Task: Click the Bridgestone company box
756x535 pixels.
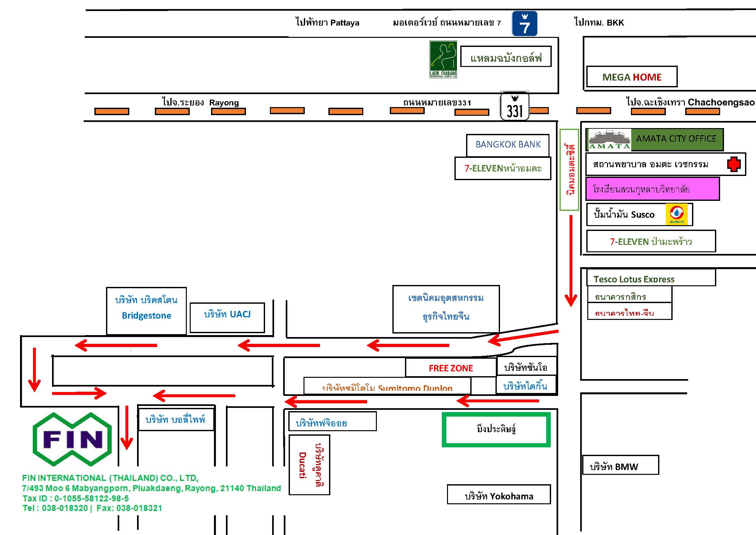Action: [x=146, y=311]
